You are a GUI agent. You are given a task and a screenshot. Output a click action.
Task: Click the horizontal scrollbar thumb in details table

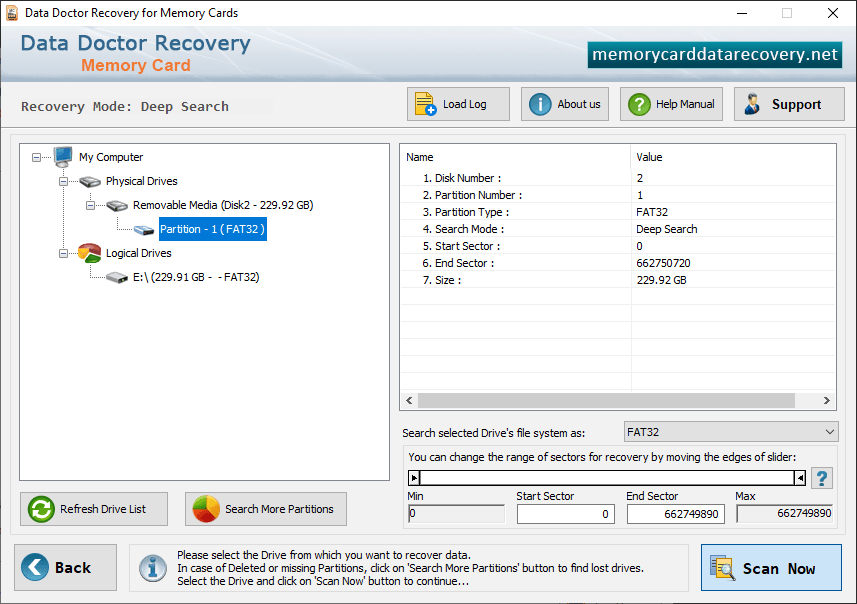coord(606,401)
